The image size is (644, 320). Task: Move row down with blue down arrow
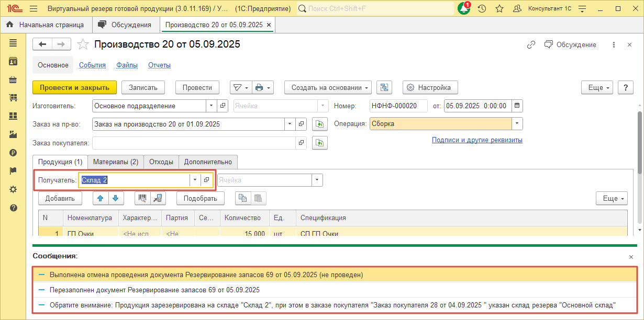click(x=116, y=198)
